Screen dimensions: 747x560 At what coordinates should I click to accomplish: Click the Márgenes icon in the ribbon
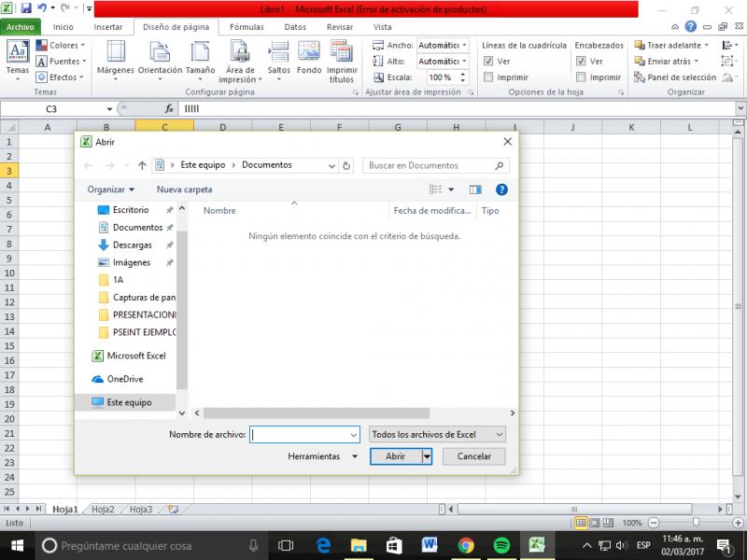pos(115,52)
